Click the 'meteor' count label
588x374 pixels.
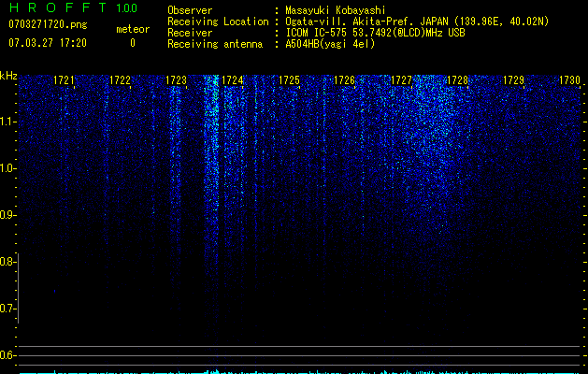pyautogui.click(x=133, y=29)
